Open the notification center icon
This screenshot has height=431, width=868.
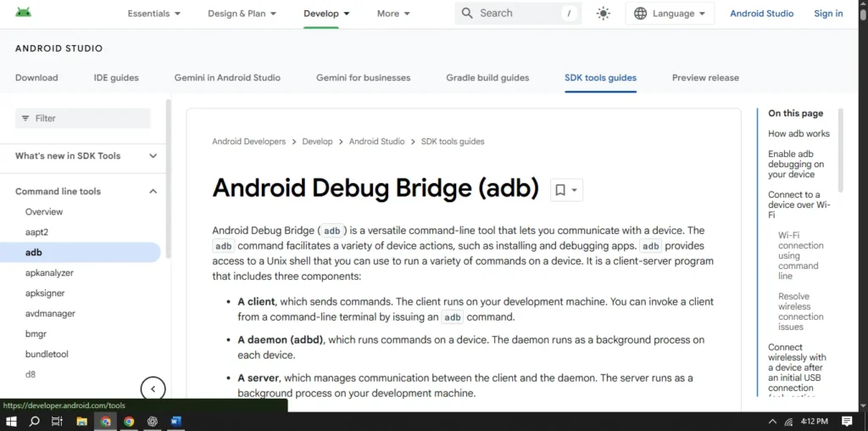[x=847, y=421]
